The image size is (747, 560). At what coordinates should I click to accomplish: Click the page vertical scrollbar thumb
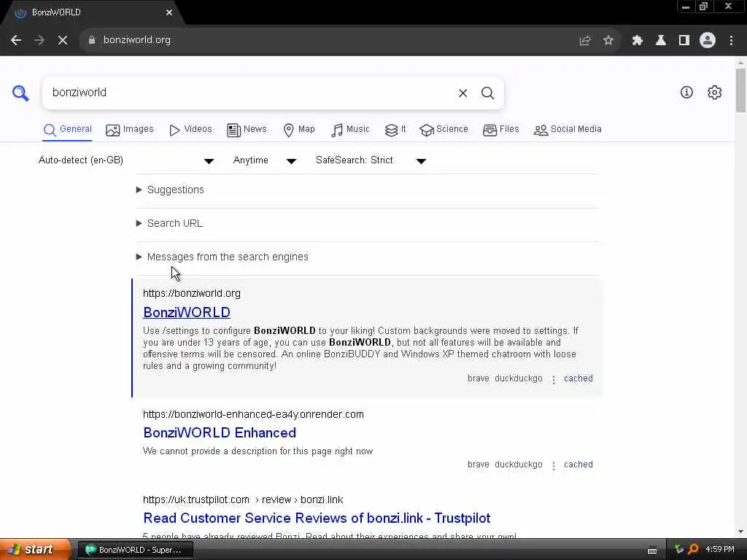740,90
